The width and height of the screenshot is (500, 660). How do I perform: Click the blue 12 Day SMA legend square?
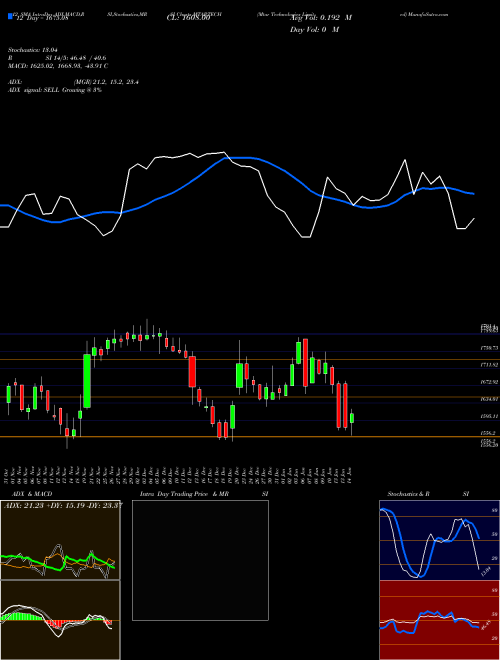10,17
